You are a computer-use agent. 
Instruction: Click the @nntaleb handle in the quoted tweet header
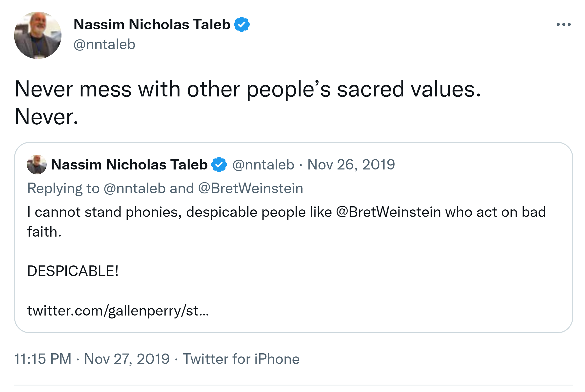pyautogui.click(x=263, y=165)
